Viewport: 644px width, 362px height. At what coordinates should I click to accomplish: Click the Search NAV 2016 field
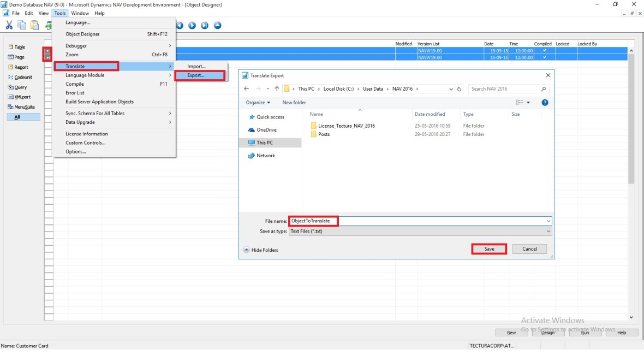pos(504,89)
